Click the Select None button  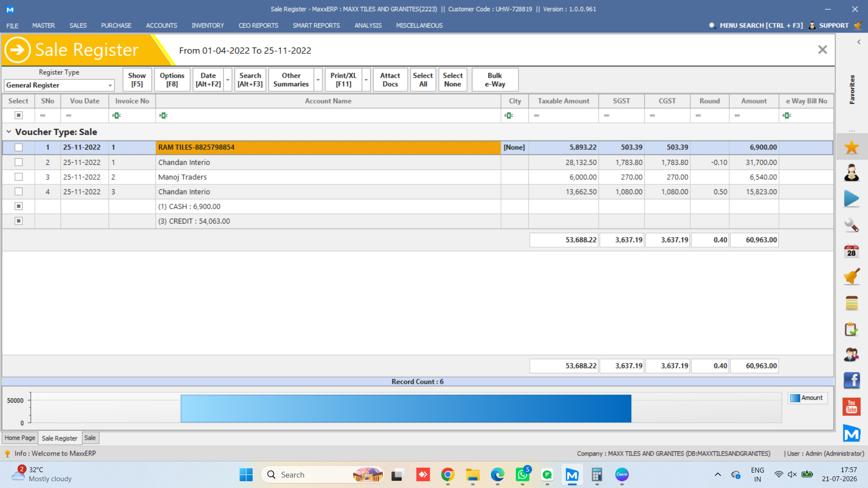(x=453, y=80)
